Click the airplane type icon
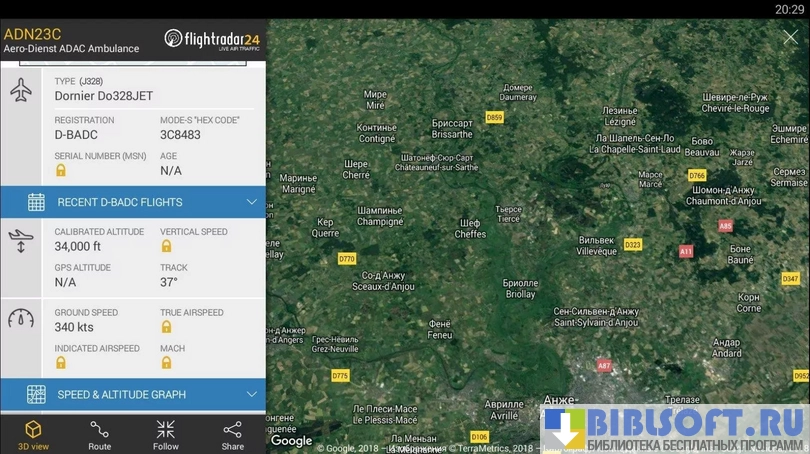 click(21, 90)
